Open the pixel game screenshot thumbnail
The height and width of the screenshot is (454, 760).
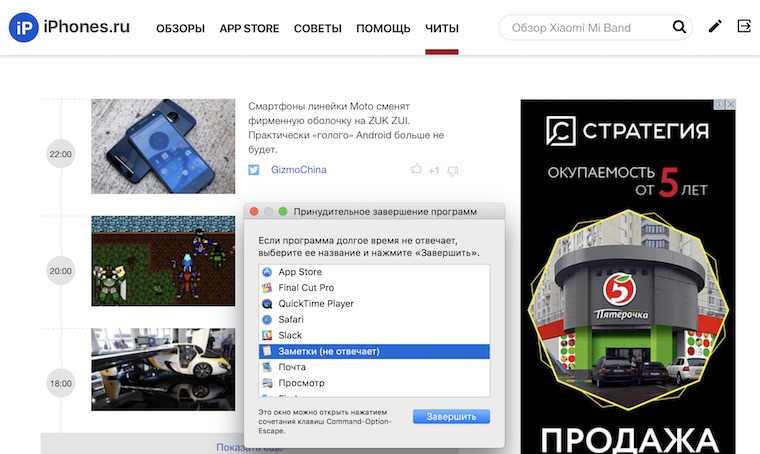pyautogui.click(x=163, y=261)
